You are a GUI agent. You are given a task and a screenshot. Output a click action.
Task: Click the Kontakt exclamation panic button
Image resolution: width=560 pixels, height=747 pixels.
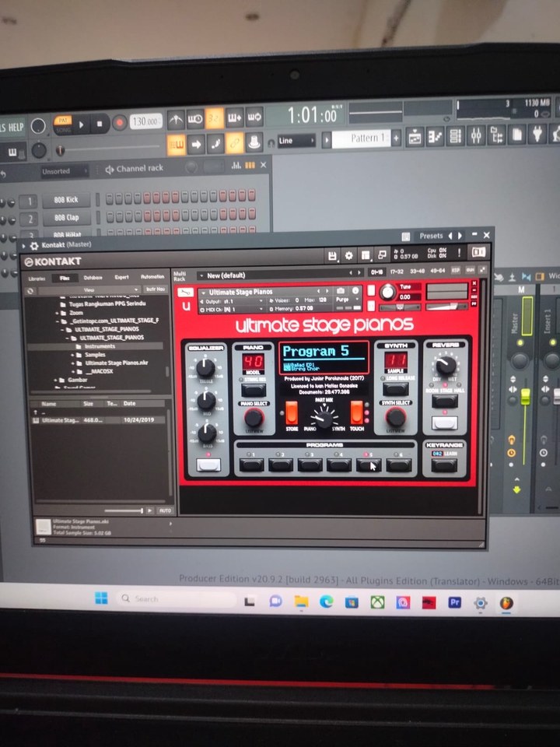459,253
